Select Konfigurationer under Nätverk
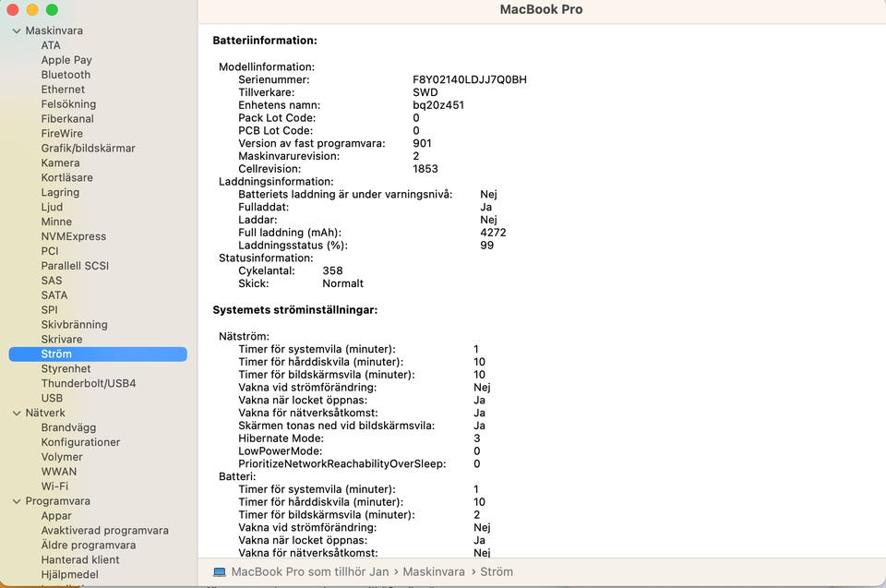The width and height of the screenshot is (886, 588). 80,442
